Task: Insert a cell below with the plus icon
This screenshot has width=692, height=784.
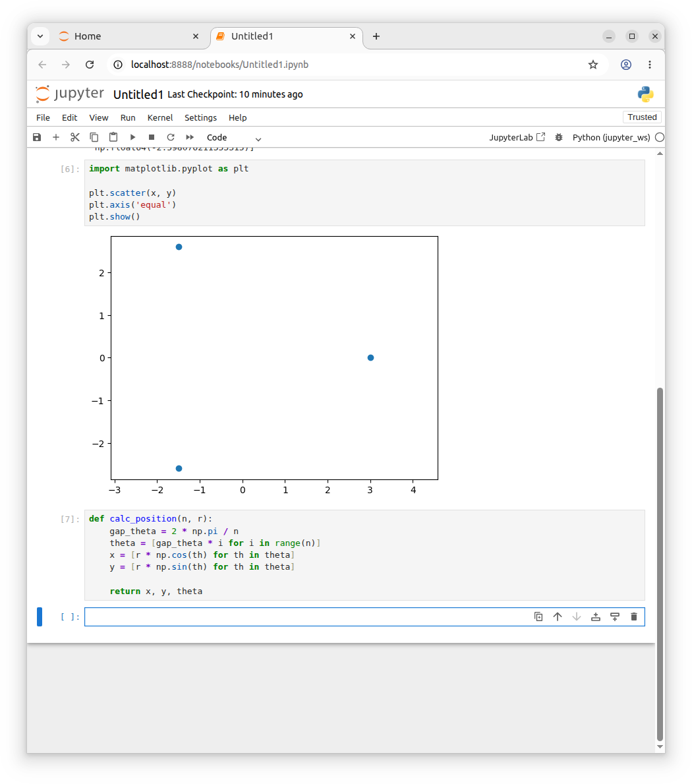Action: tap(56, 137)
